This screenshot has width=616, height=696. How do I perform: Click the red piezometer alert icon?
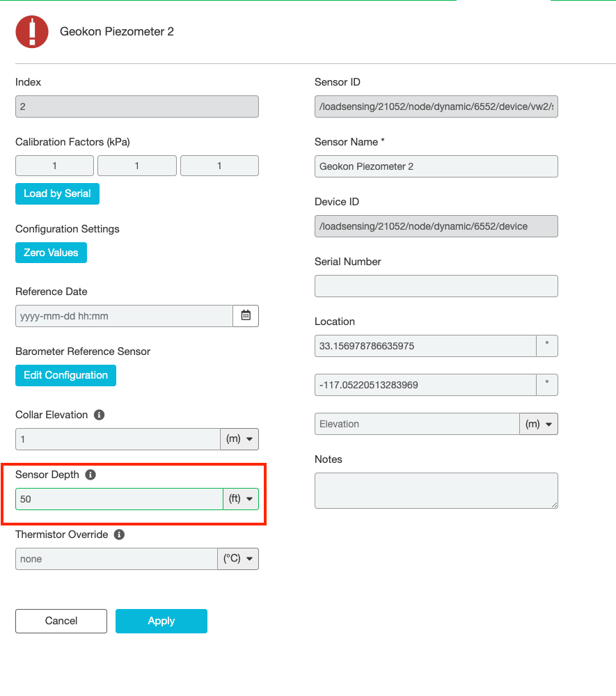tap(32, 31)
